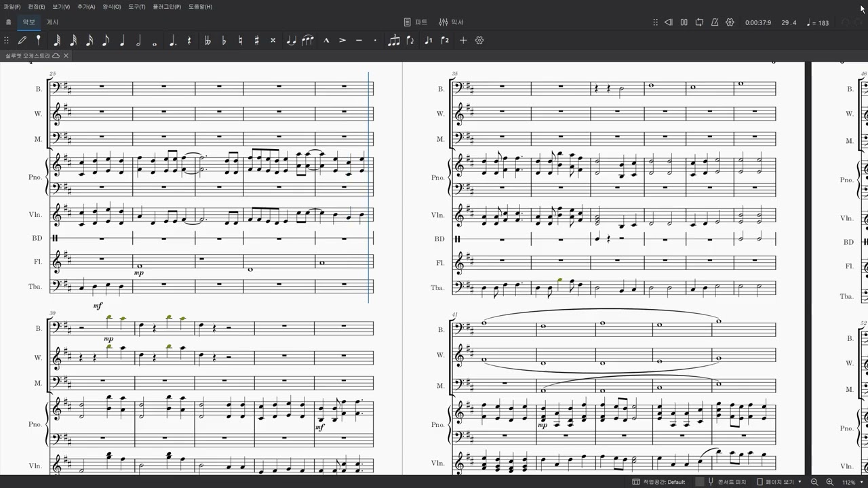The height and width of the screenshot is (488, 868).
Task: Select the 64th note duration
Action: [56, 41]
